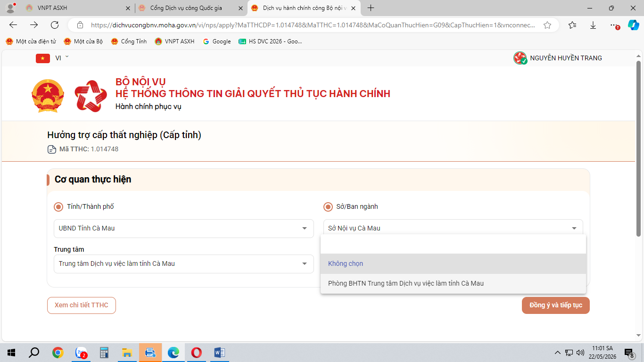Screen dimensions: 644x362
Task: Open the Google bookmark
Action: click(x=217, y=41)
